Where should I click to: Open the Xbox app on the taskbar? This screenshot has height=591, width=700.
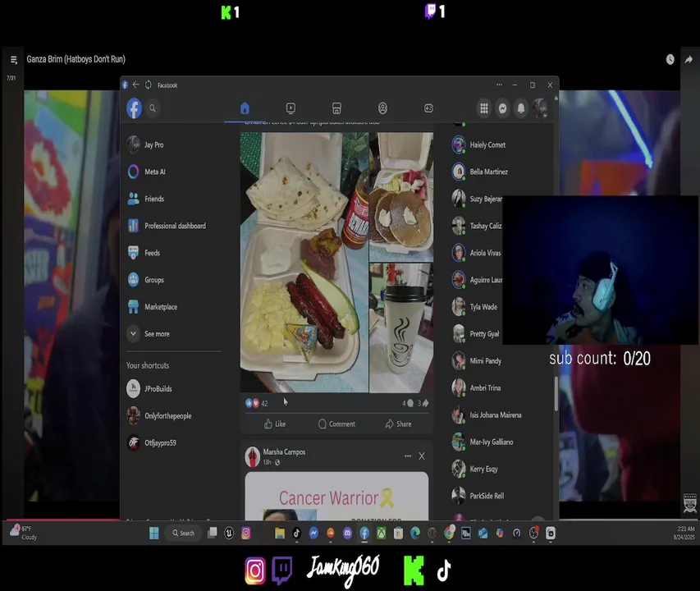coord(382,533)
